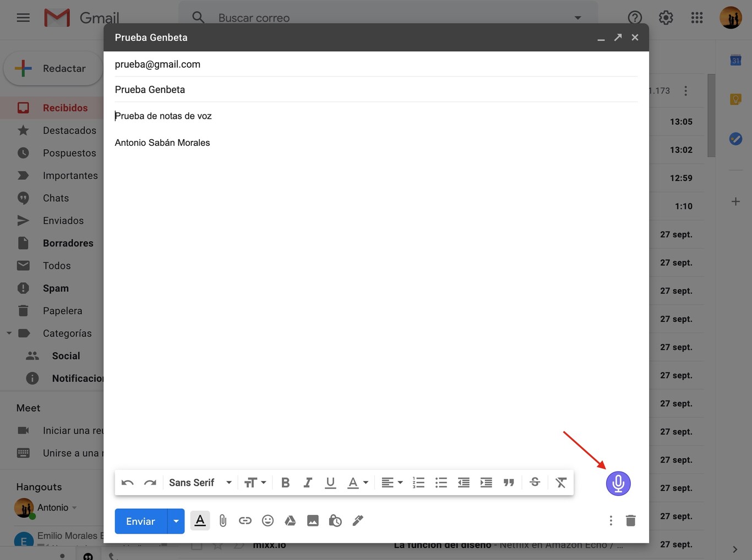Toggle strikethrough formatting

pyautogui.click(x=535, y=482)
